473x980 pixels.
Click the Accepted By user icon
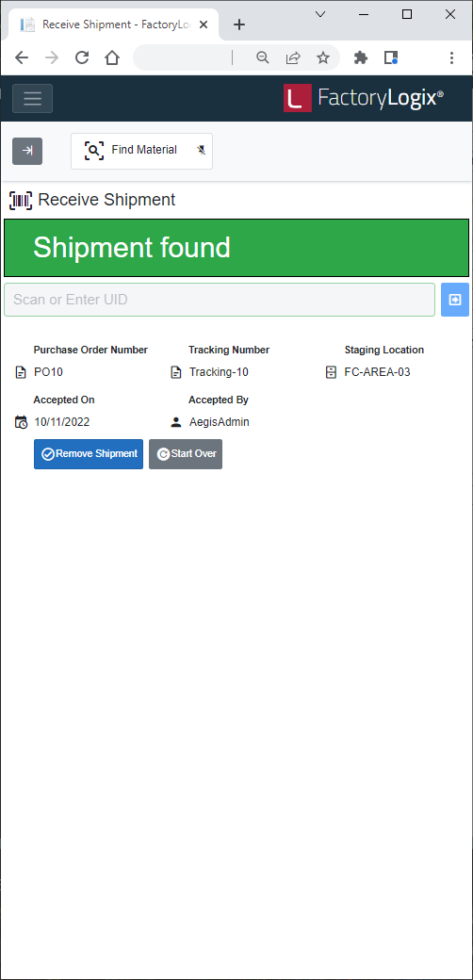click(x=176, y=422)
